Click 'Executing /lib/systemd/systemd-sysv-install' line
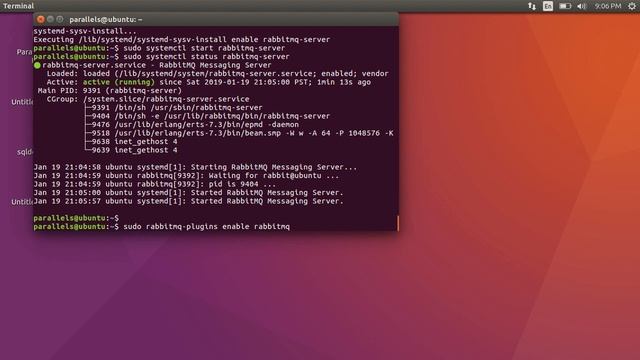The image size is (640, 360). click(x=182, y=40)
